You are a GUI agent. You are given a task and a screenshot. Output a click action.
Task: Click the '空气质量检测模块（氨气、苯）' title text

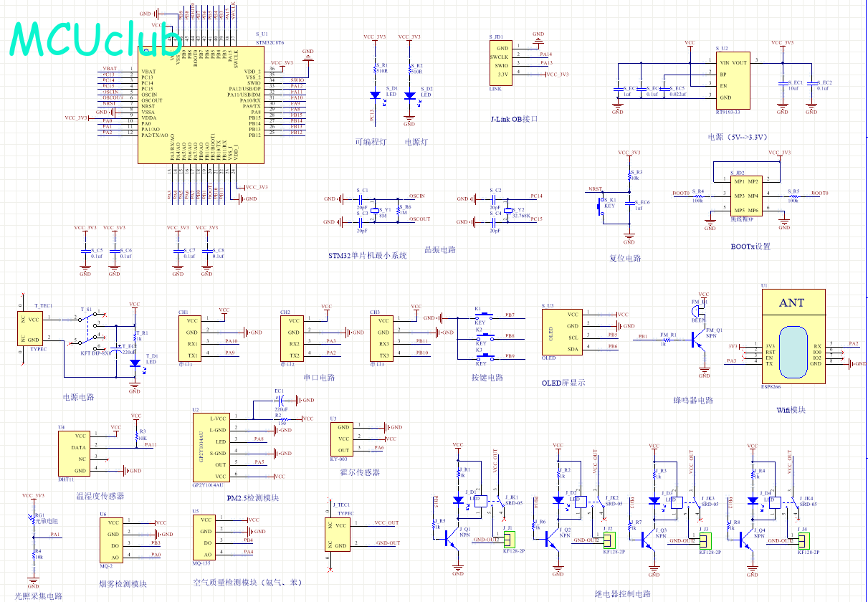click(x=247, y=583)
